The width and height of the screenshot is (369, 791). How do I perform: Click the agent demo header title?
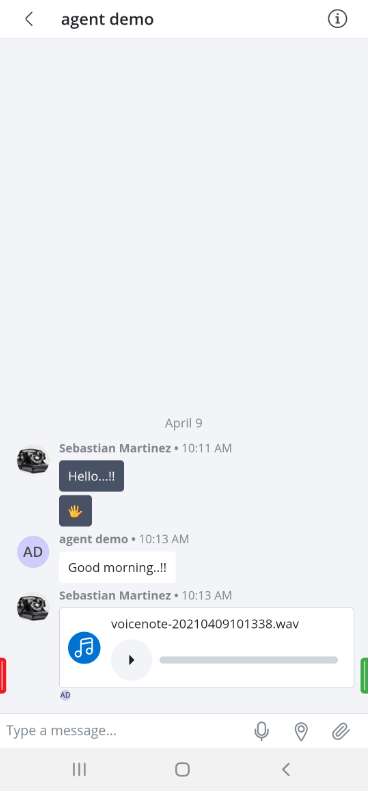(108, 19)
